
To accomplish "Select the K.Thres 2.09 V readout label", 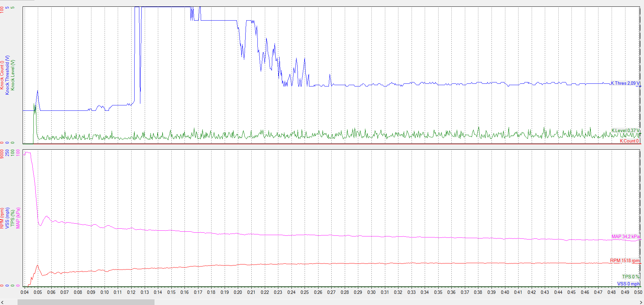I will (x=625, y=83).
